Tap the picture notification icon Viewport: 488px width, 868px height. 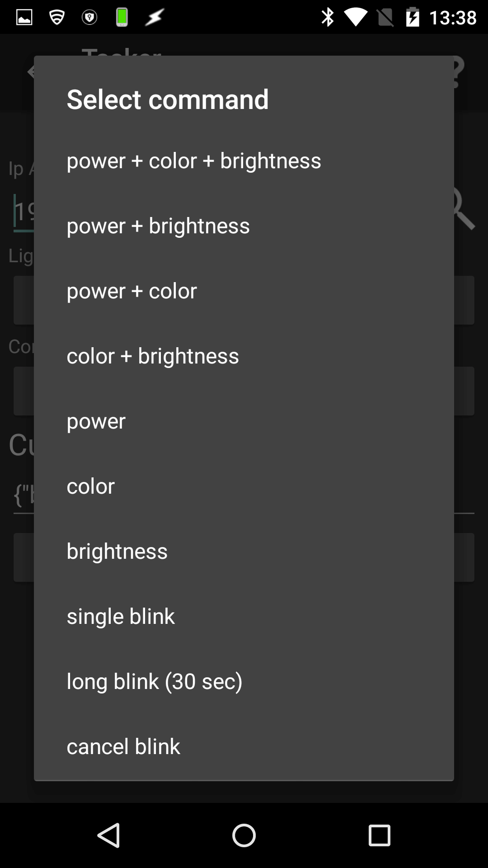point(24,17)
